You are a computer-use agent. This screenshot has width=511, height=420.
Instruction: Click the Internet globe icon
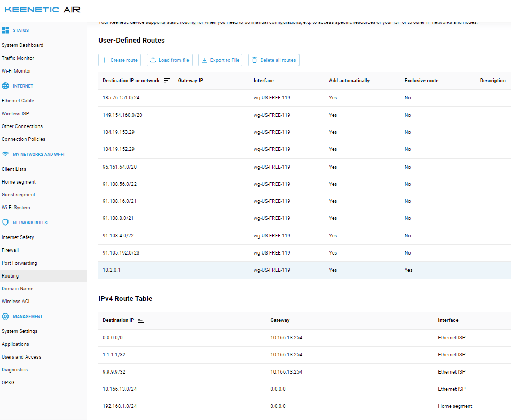(x=6, y=86)
